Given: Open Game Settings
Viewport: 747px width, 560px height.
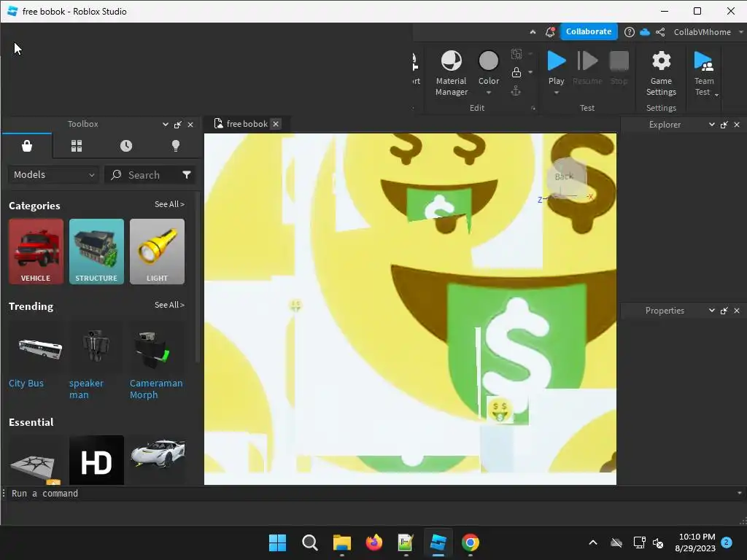Looking at the screenshot, I should tap(661, 73).
